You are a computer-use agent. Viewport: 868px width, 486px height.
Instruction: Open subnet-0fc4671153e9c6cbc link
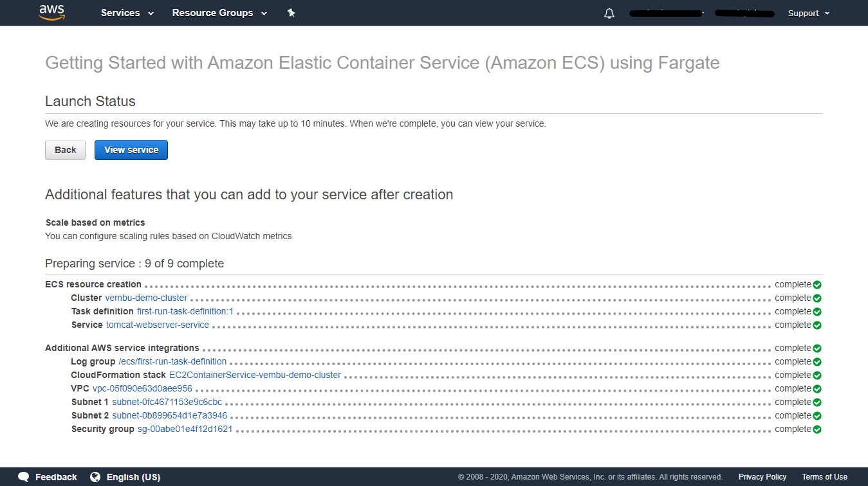pos(167,402)
